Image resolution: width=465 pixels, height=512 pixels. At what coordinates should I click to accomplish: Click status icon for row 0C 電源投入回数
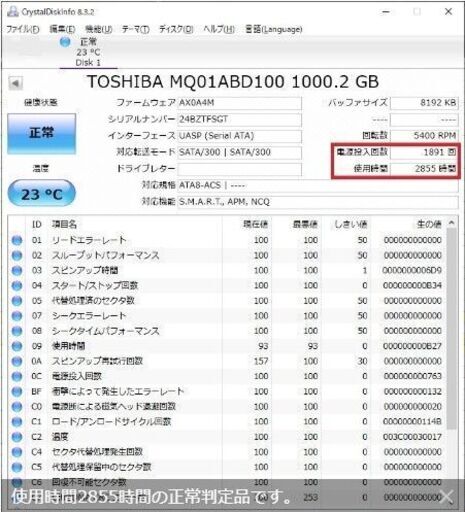pos(17,376)
